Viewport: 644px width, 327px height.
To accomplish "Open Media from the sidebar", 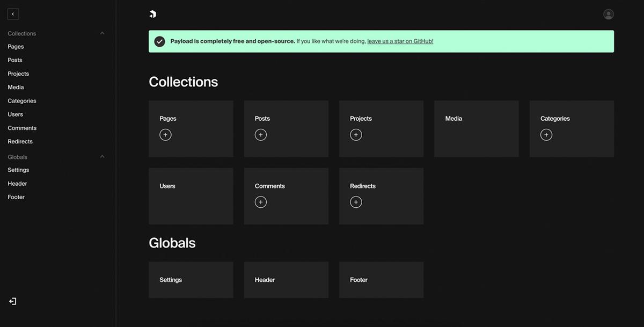I will coord(16,87).
